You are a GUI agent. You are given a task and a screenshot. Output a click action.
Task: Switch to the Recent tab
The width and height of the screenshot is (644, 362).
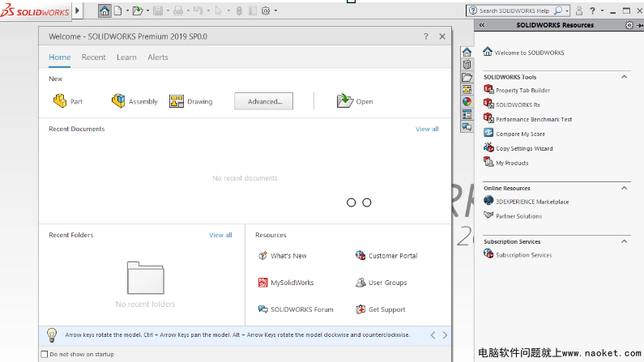coord(93,57)
